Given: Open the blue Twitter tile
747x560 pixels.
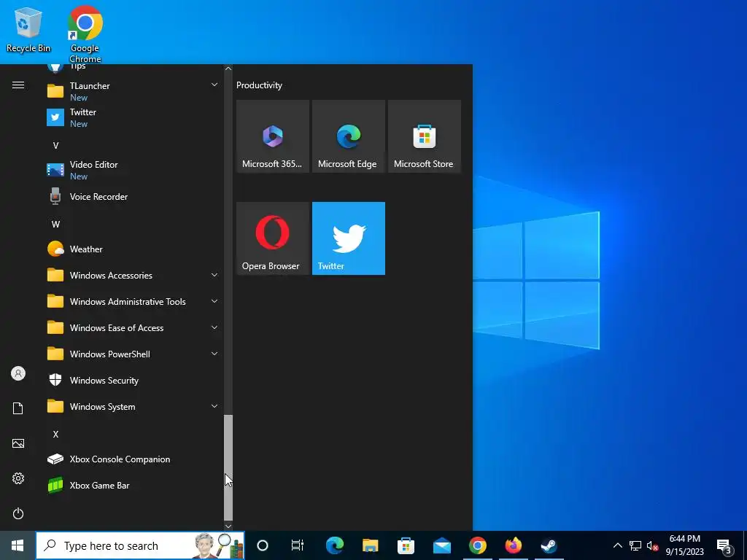Looking at the screenshot, I should pos(348,238).
